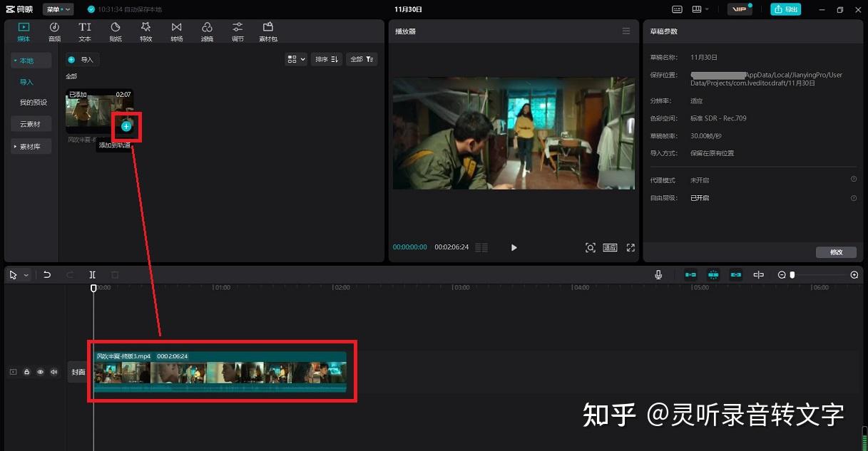Expand the 素材库 sidebar section
Viewport: 868px width, 451px height.
(31, 146)
